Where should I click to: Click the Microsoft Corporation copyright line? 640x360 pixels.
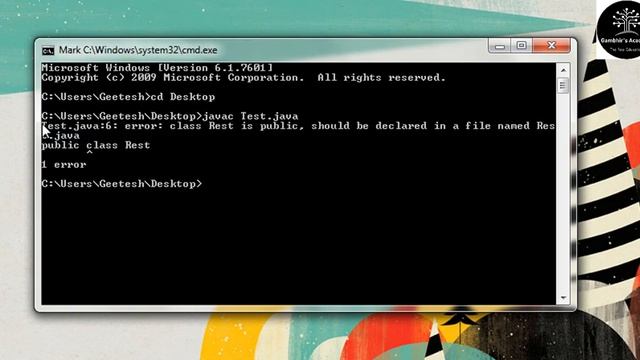(x=243, y=78)
